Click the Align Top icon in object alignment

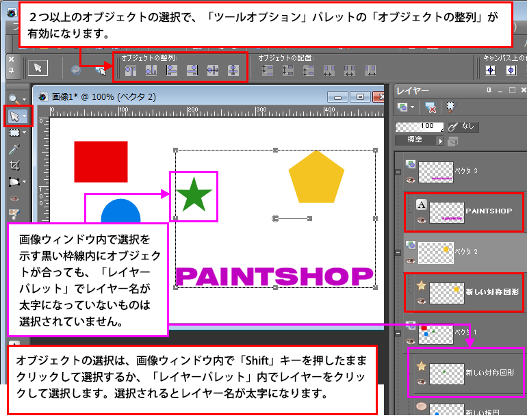point(131,70)
